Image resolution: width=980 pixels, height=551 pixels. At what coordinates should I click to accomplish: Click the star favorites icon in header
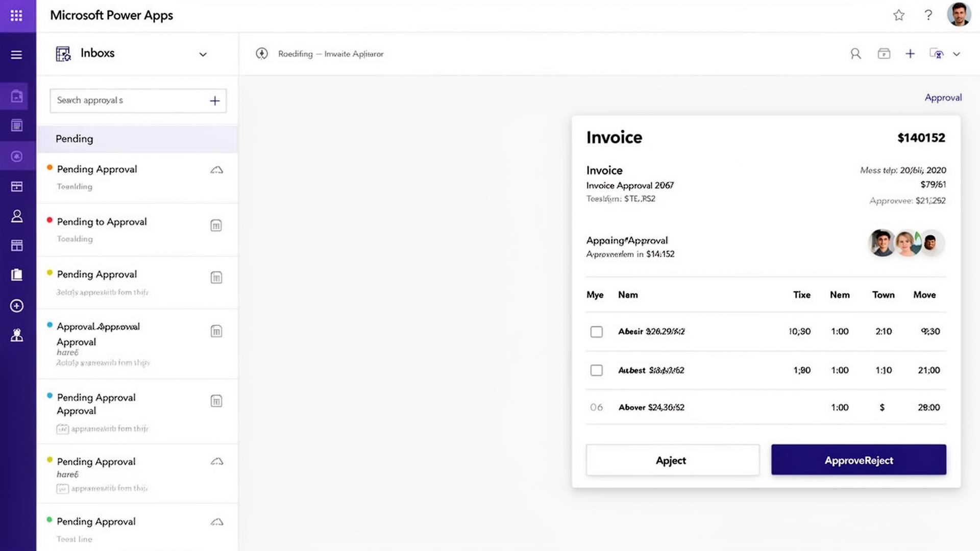pos(899,15)
